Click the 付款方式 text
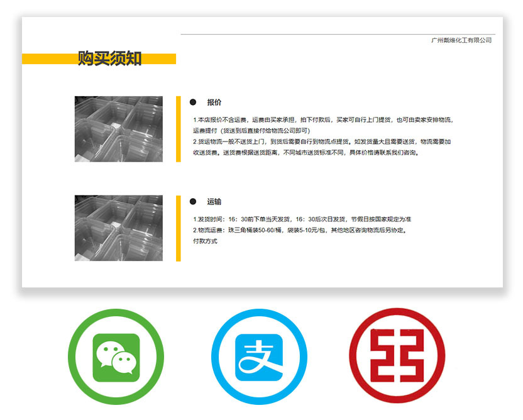 point(205,241)
